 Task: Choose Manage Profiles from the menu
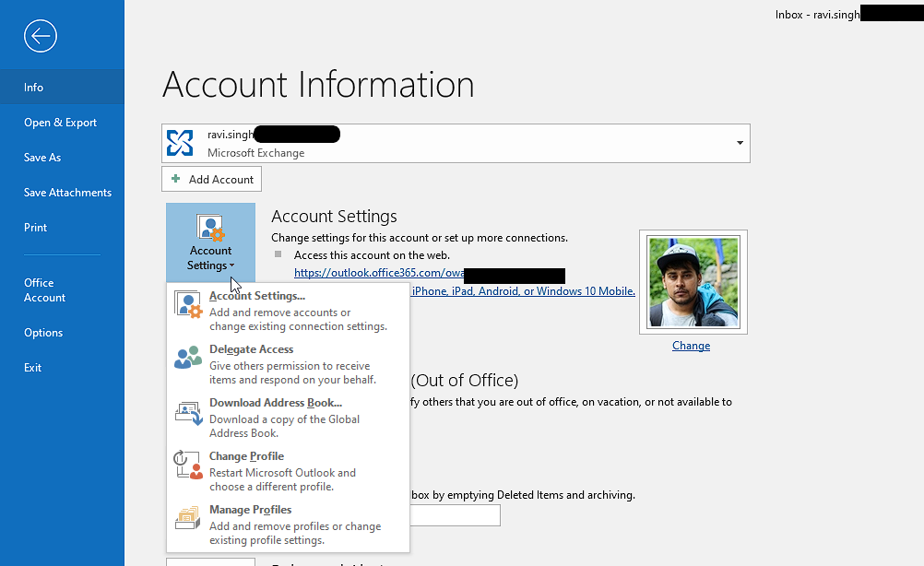click(x=288, y=525)
